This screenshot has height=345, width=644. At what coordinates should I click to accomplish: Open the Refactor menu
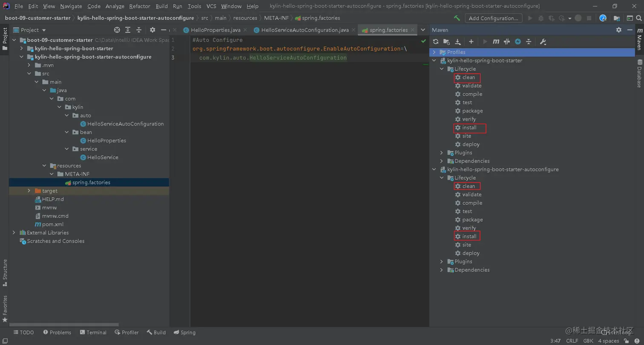(140, 6)
